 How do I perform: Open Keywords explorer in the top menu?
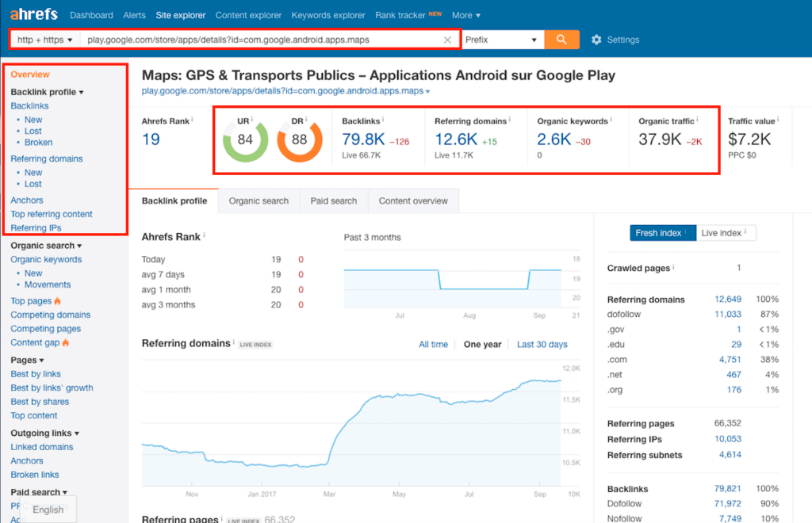click(328, 15)
